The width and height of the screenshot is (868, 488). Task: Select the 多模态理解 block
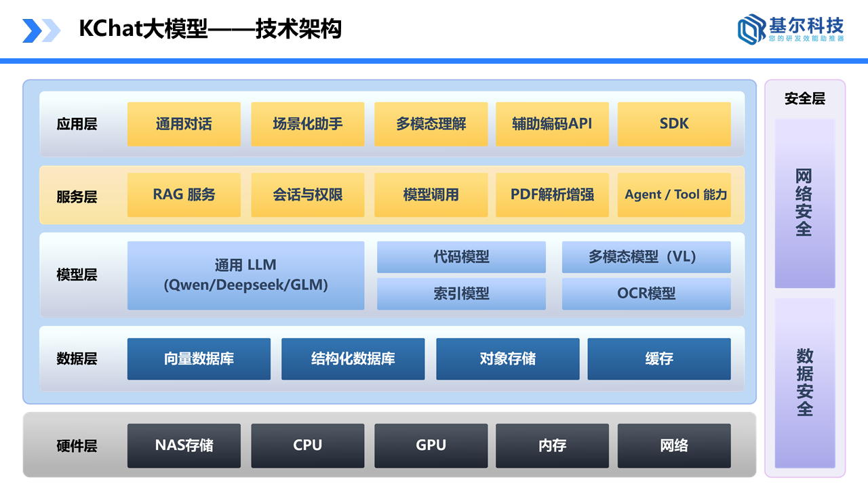[x=431, y=124]
